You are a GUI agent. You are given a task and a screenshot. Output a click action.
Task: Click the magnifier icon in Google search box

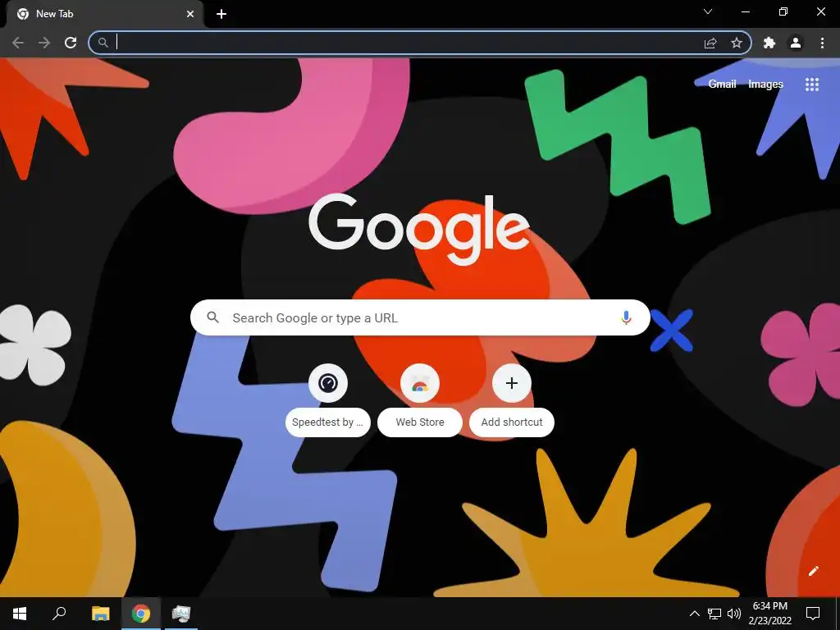coord(212,317)
